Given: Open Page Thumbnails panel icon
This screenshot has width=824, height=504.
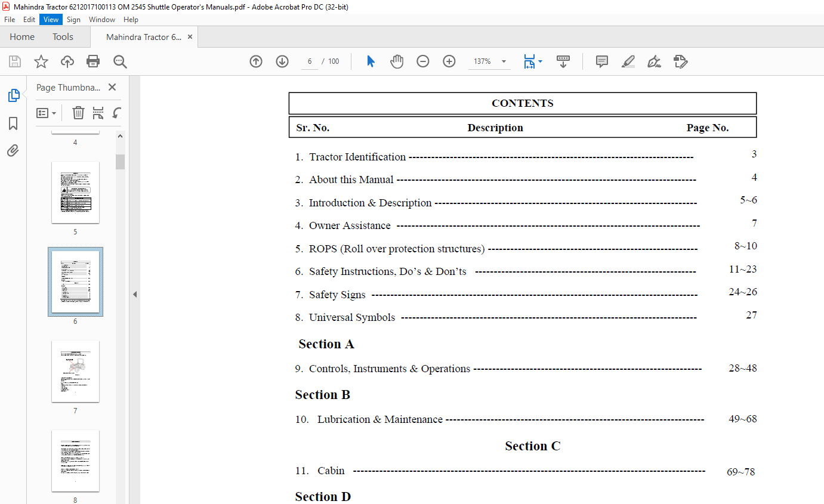Looking at the screenshot, I should (13, 95).
